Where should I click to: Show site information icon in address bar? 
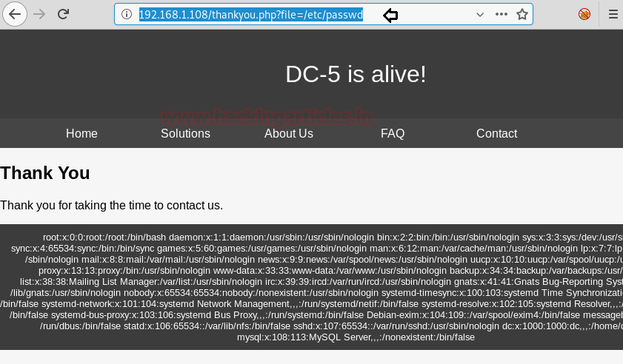click(127, 14)
